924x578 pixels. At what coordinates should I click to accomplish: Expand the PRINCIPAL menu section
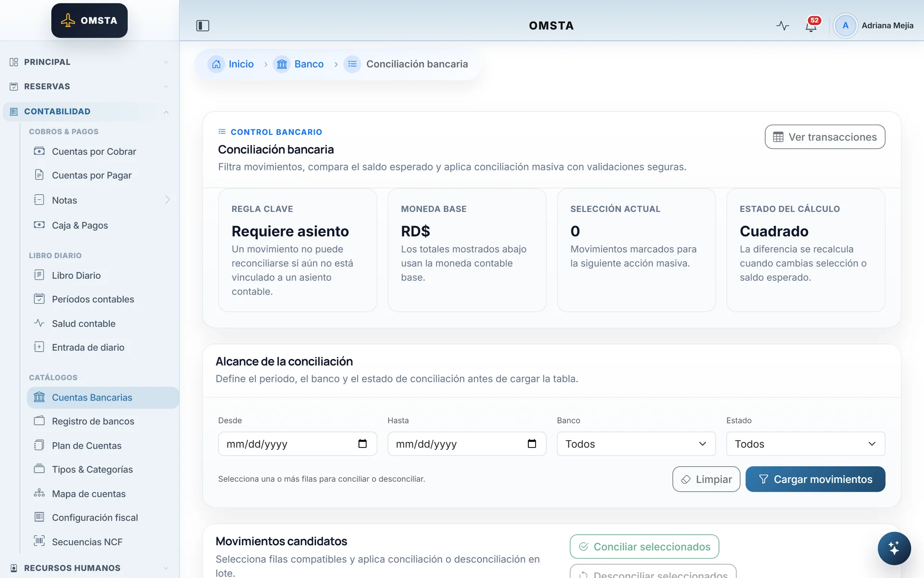(x=90, y=62)
